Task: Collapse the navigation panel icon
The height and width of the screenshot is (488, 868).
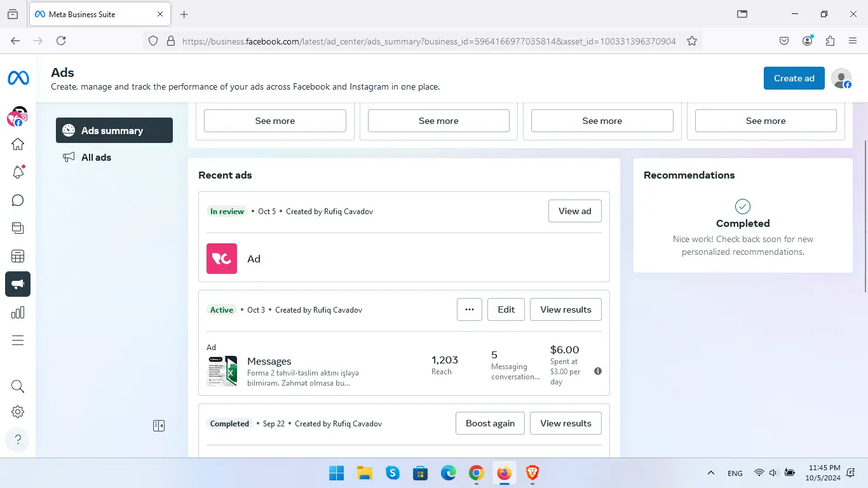Action: click(x=159, y=426)
